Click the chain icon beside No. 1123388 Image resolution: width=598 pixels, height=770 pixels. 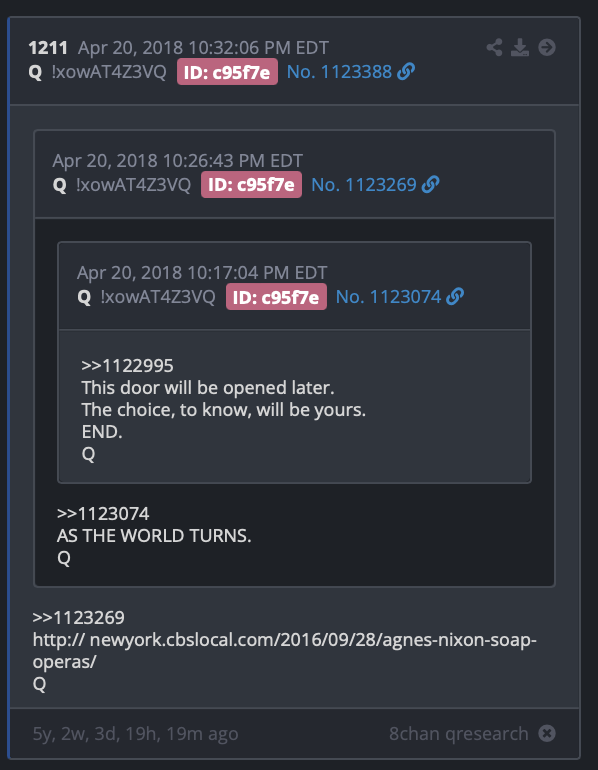coord(406,72)
